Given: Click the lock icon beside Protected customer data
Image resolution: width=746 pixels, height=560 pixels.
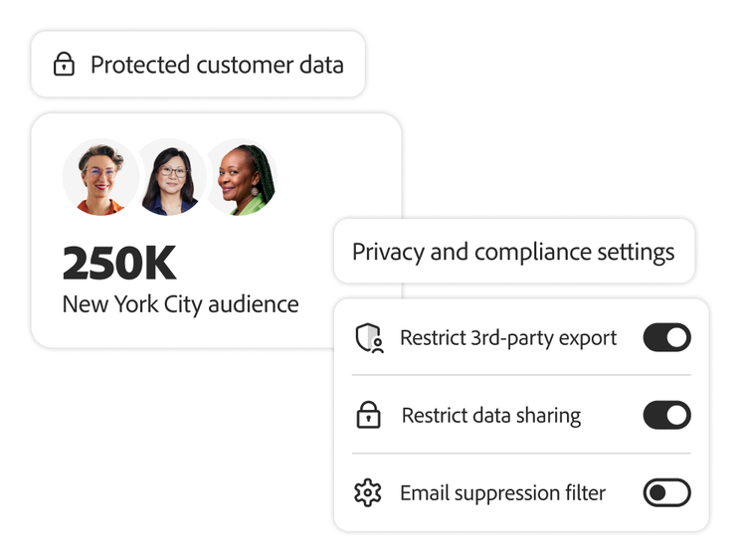Looking at the screenshot, I should 65,66.
